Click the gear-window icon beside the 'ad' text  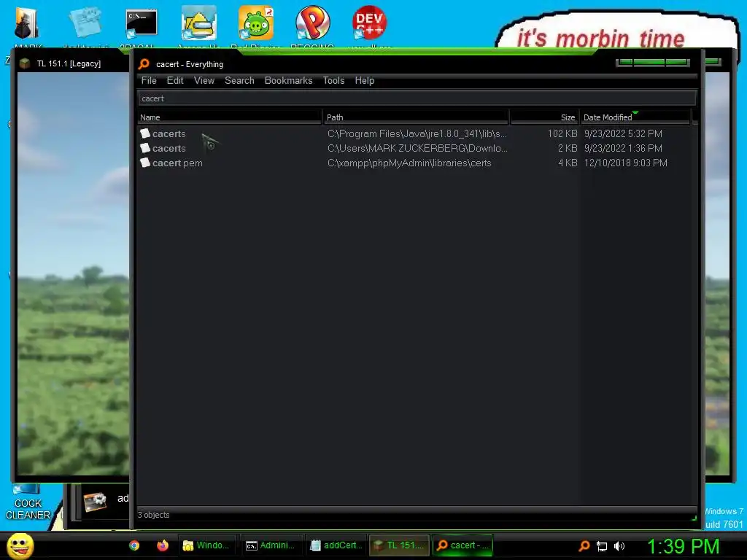point(95,502)
